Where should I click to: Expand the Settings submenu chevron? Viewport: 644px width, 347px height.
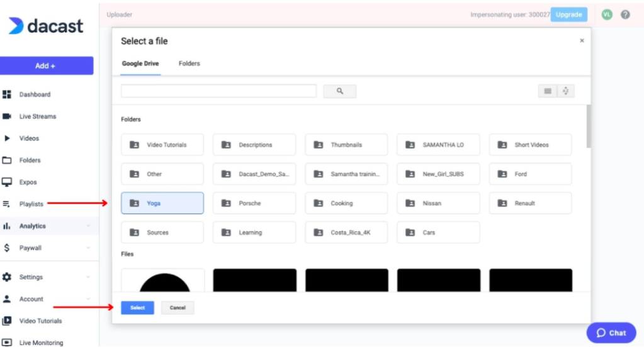point(88,277)
